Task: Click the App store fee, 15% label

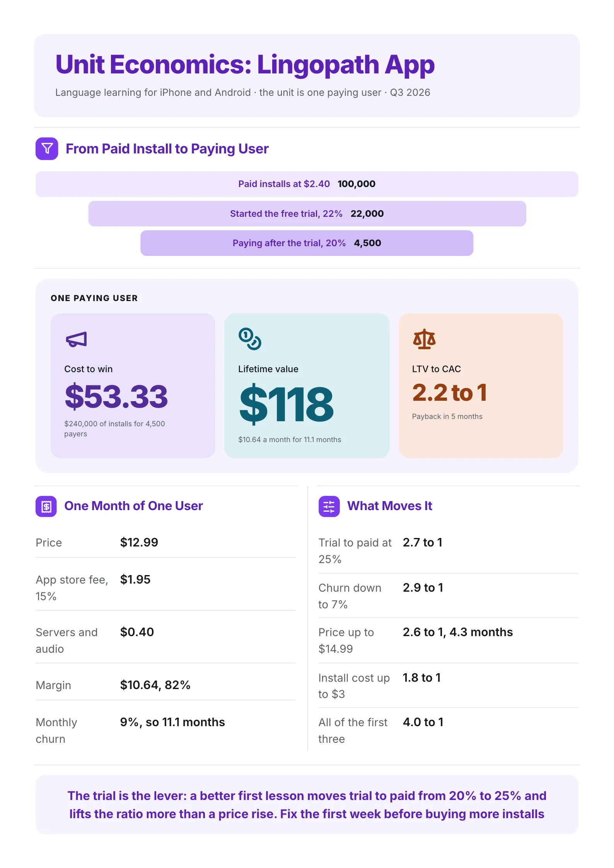Action: click(x=72, y=588)
